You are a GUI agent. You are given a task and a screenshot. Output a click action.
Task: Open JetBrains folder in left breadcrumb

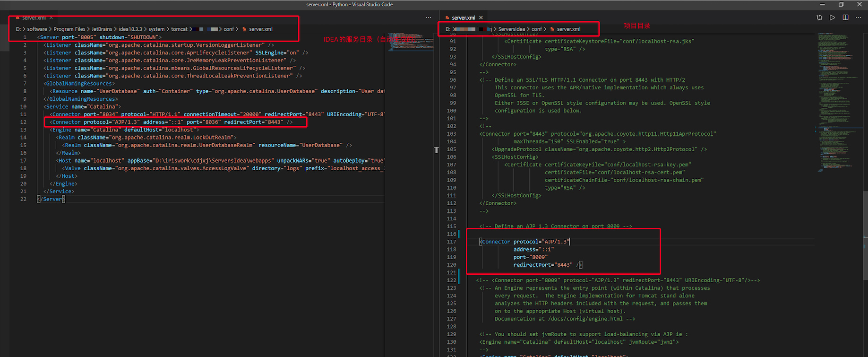[x=102, y=29]
